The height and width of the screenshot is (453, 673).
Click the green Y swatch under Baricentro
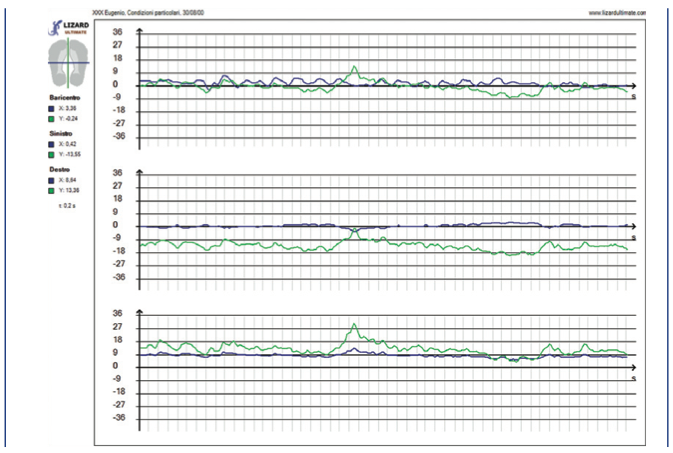[x=51, y=117]
